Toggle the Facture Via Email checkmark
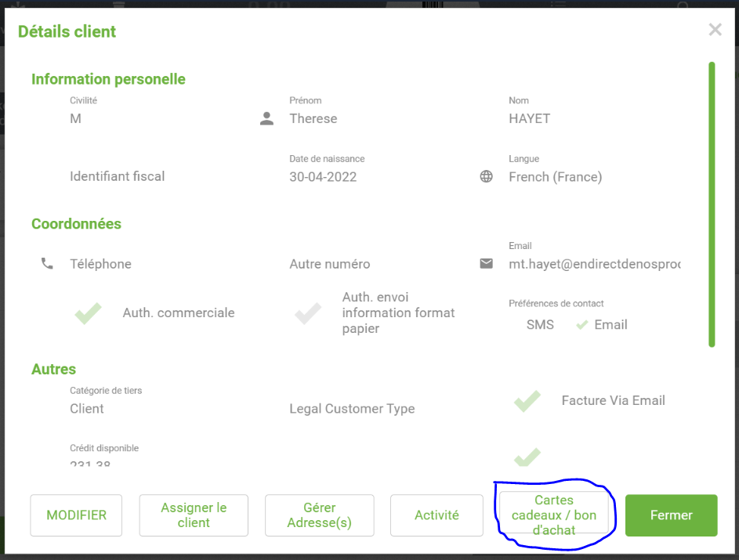Viewport: 739px width, 560px height. pyautogui.click(x=527, y=400)
